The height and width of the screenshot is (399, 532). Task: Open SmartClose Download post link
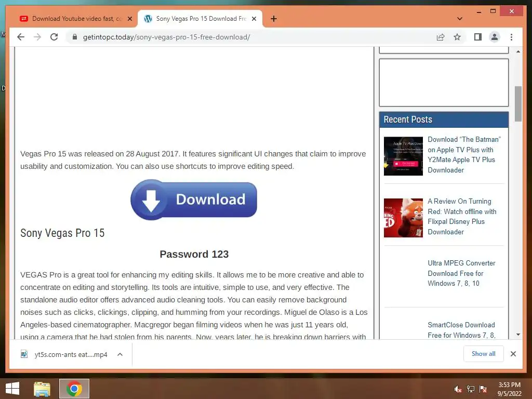pyautogui.click(x=461, y=330)
